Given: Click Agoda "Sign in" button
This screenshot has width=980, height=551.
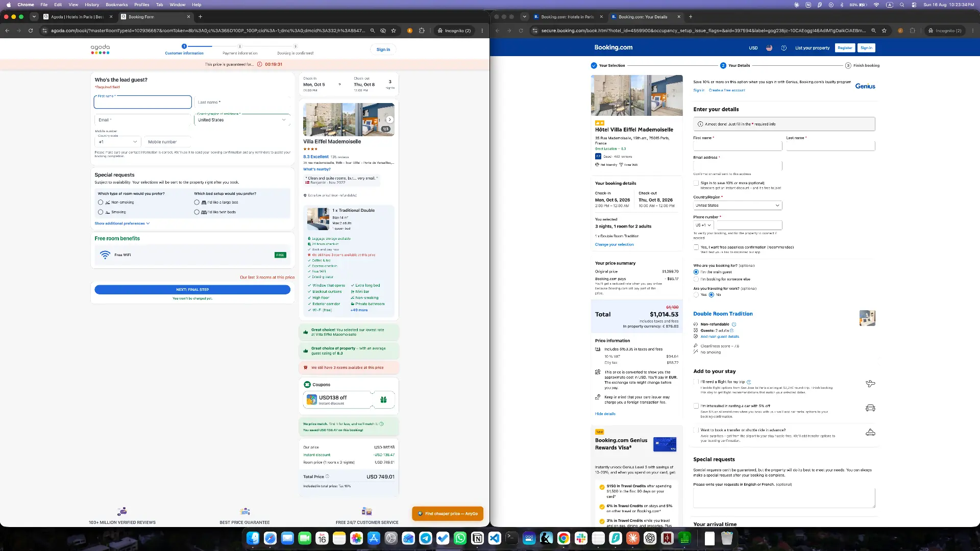Looking at the screenshot, I should click(x=383, y=49).
